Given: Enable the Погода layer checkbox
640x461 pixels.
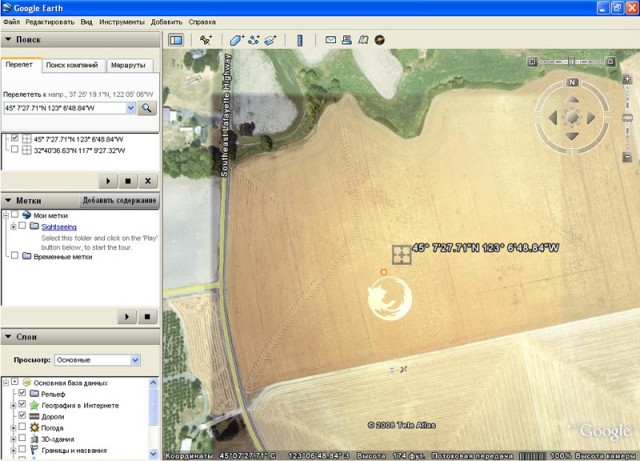Looking at the screenshot, I should pos(22,427).
